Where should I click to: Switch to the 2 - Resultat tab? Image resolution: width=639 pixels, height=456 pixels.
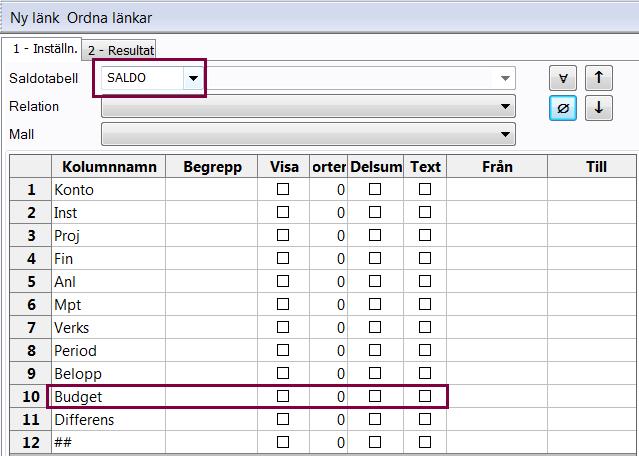[x=119, y=51]
